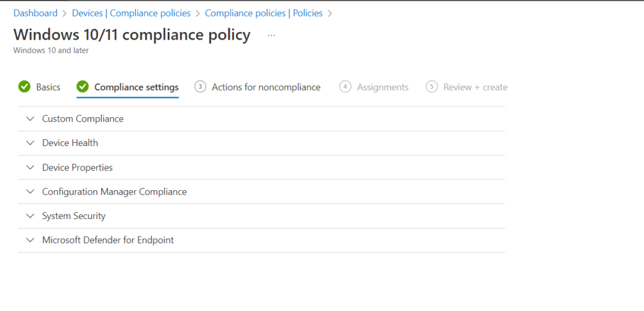
Task: Expand the Microsoft Defender for Endpoint chevron
Action: (x=30, y=240)
